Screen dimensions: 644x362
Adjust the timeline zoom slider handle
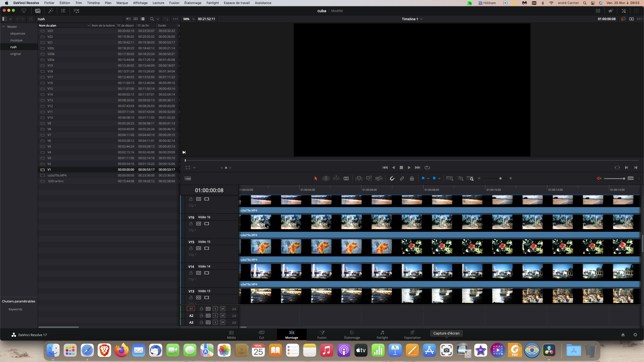[500, 178]
